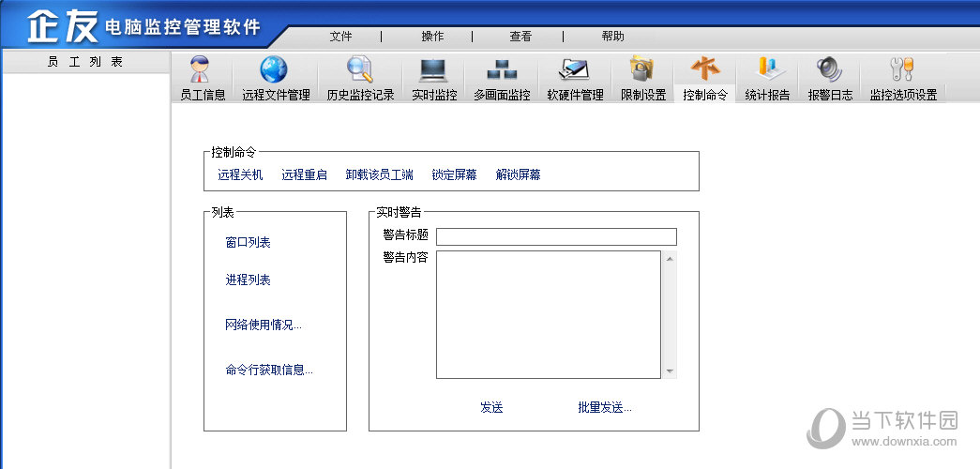Open 历史监控记录 history monitoring records
Image resolution: width=980 pixels, height=469 pixels.
(360, 79)
